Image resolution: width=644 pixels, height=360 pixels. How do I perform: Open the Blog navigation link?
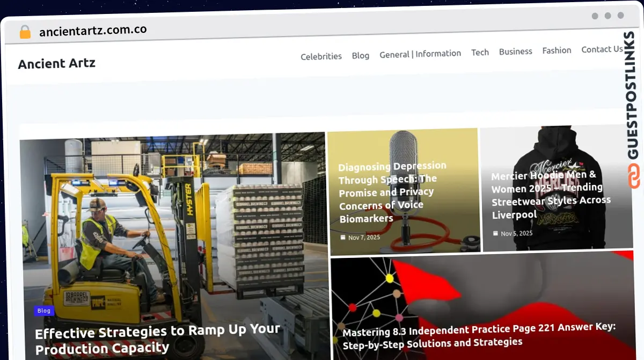tap(361, 55)
